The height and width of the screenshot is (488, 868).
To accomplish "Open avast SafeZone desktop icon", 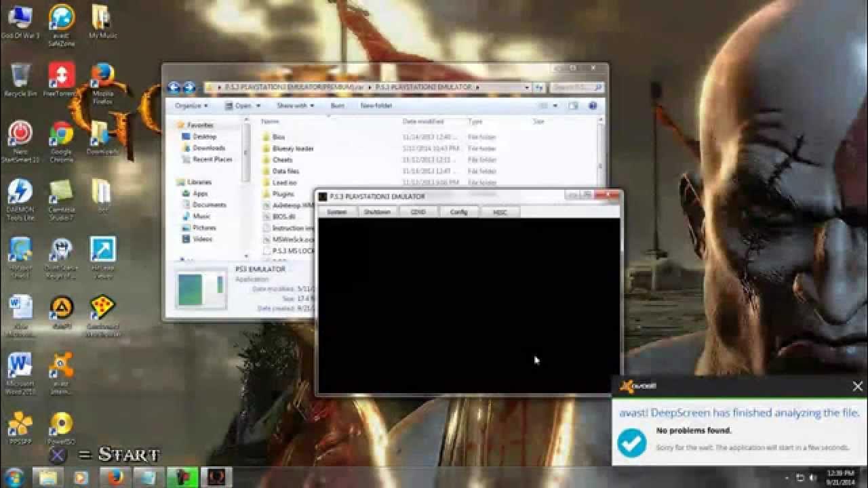I will click(62, 25).
